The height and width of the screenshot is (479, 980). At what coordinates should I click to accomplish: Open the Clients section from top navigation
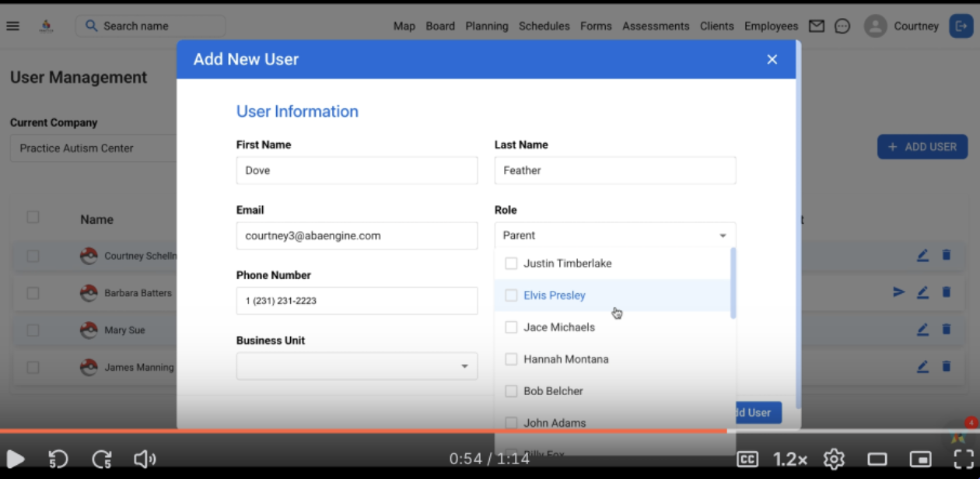point(716,26)
